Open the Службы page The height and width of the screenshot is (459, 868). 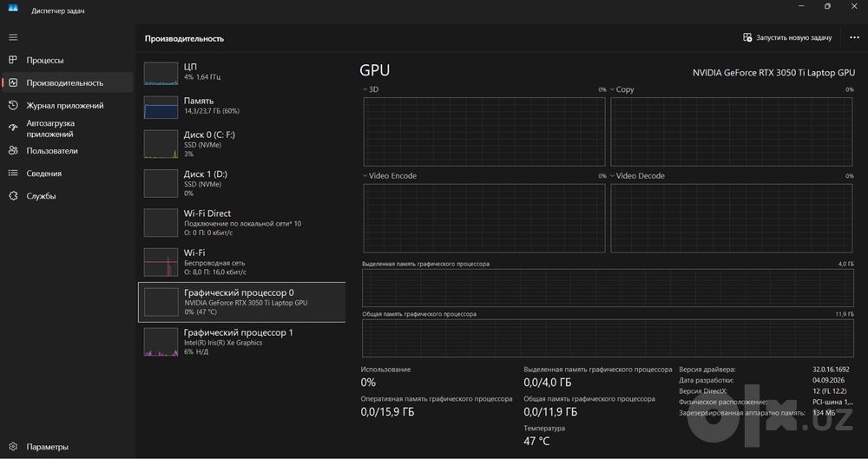[x=68, y=196]
